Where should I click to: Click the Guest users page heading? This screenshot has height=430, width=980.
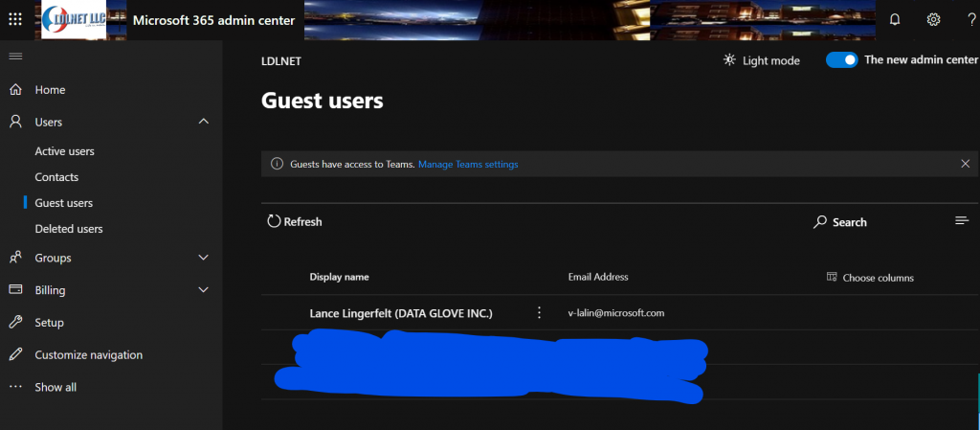point(322,101)
